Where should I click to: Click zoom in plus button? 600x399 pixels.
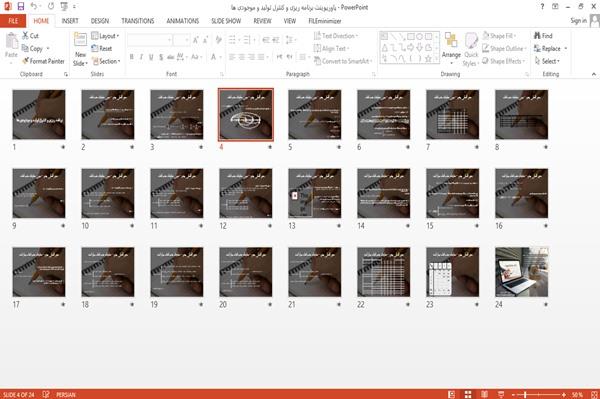(x=564, y=394)
